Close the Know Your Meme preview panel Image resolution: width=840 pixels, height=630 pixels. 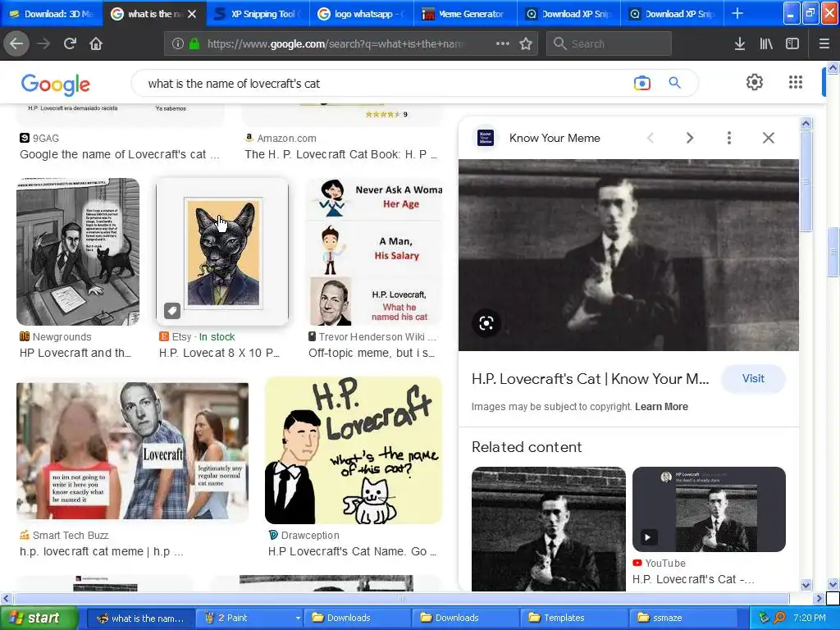[768, 138]
